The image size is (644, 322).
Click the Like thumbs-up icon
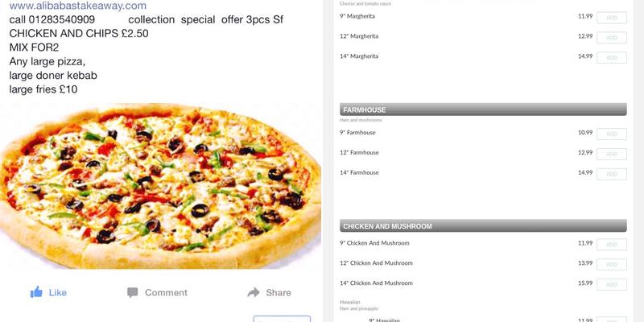[x=36, y=292]
